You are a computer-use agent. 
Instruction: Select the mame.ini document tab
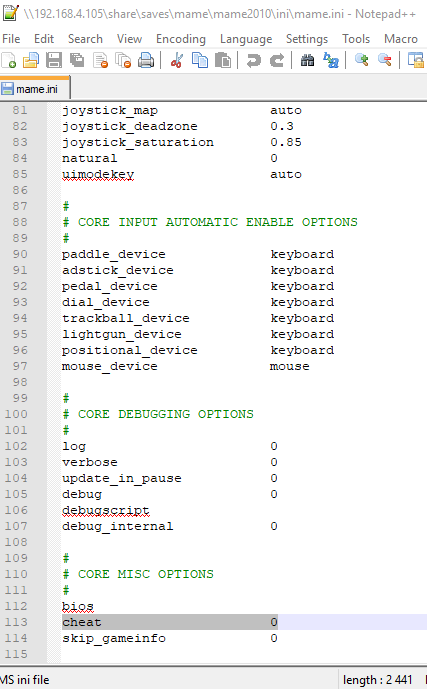(x=35, y=89)
